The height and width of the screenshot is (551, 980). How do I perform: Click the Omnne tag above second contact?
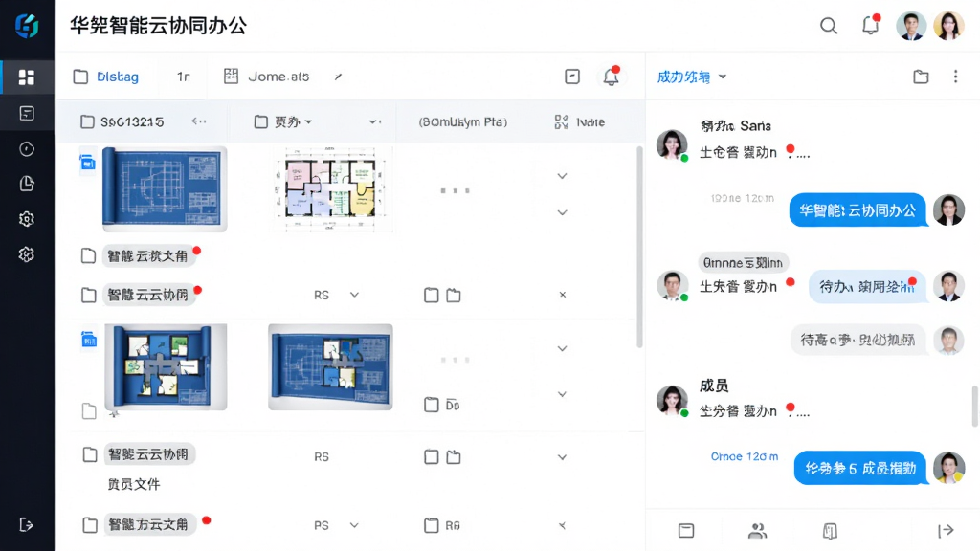coord(743,263)
